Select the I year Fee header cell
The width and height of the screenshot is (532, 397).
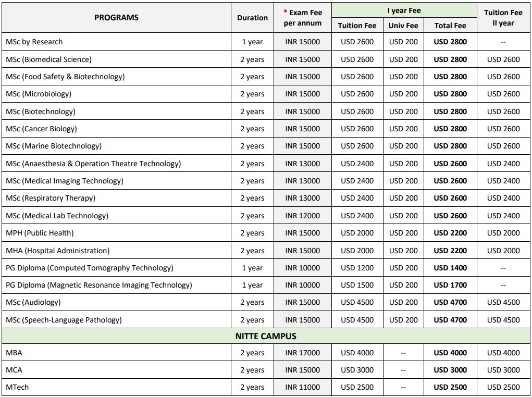404,10
